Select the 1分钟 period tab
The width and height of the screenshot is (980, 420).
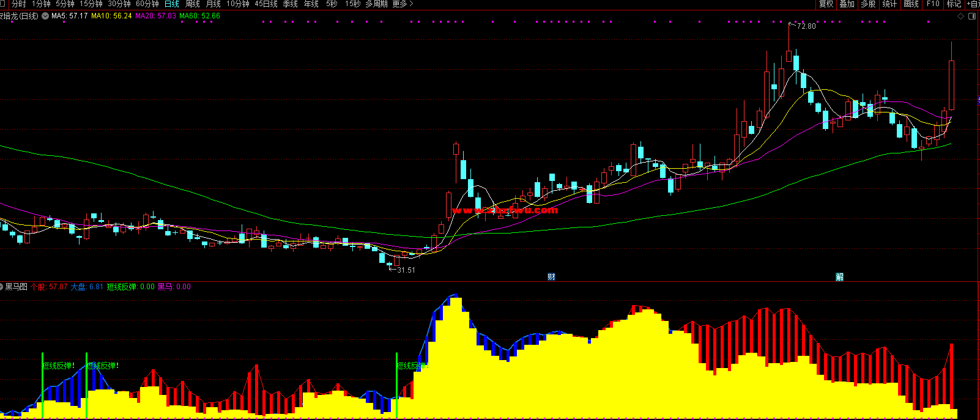pos(41,4)
